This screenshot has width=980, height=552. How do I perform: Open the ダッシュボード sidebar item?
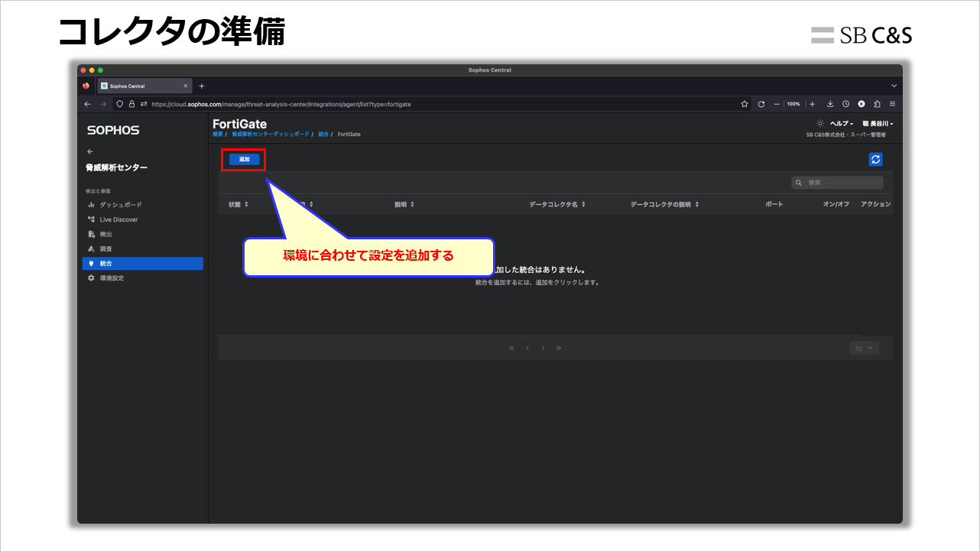pyautogui.click(x=121, y=205)
